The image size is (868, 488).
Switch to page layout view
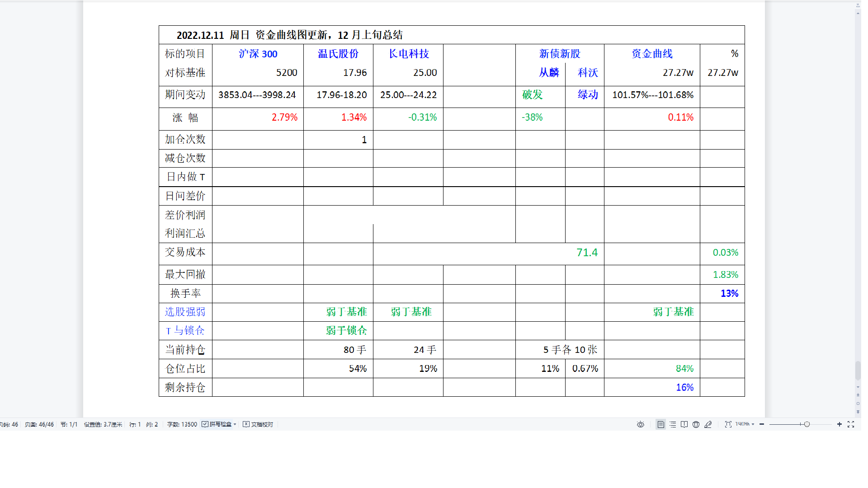pyautogui.click(x=660, y=424)
